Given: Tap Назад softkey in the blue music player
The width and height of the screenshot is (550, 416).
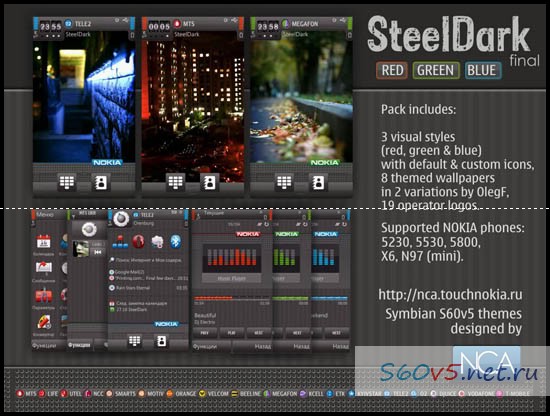Looking at the screenshot, I should (x=340, y=347).
